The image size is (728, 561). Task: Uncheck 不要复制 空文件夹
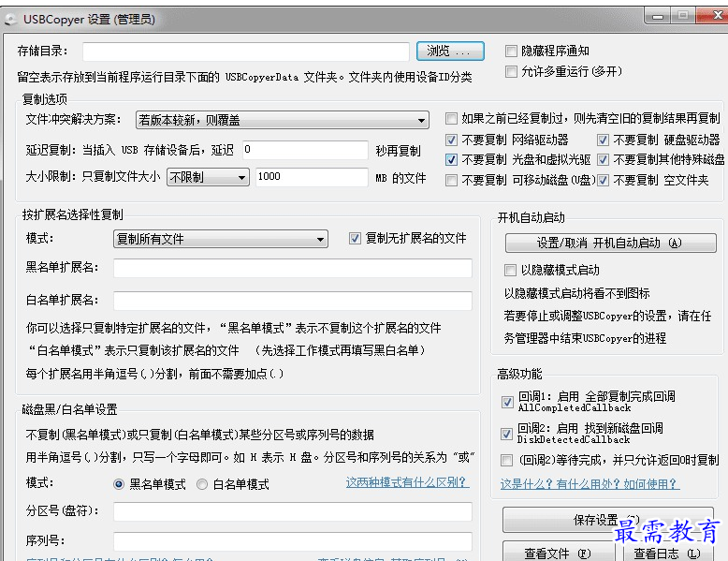[603, 181]
